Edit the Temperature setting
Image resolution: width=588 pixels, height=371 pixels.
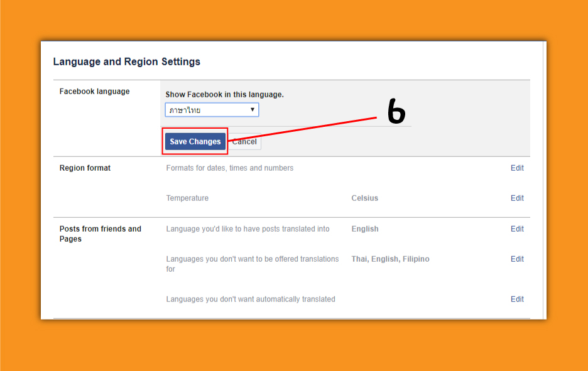[517, 198]
